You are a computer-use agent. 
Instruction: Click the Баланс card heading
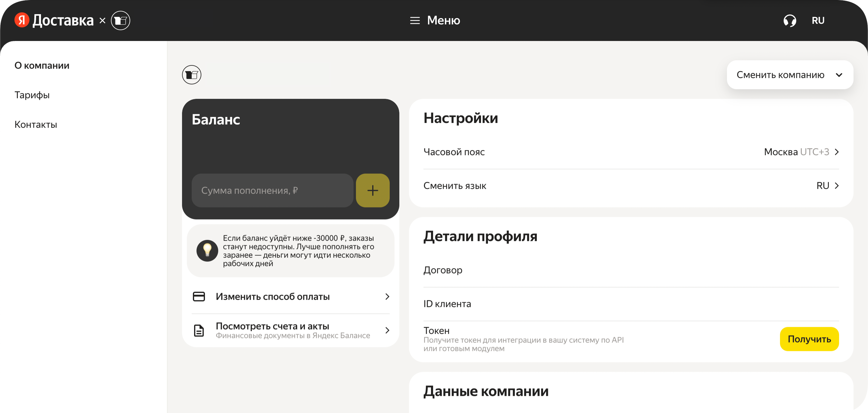tap(216, 120)
